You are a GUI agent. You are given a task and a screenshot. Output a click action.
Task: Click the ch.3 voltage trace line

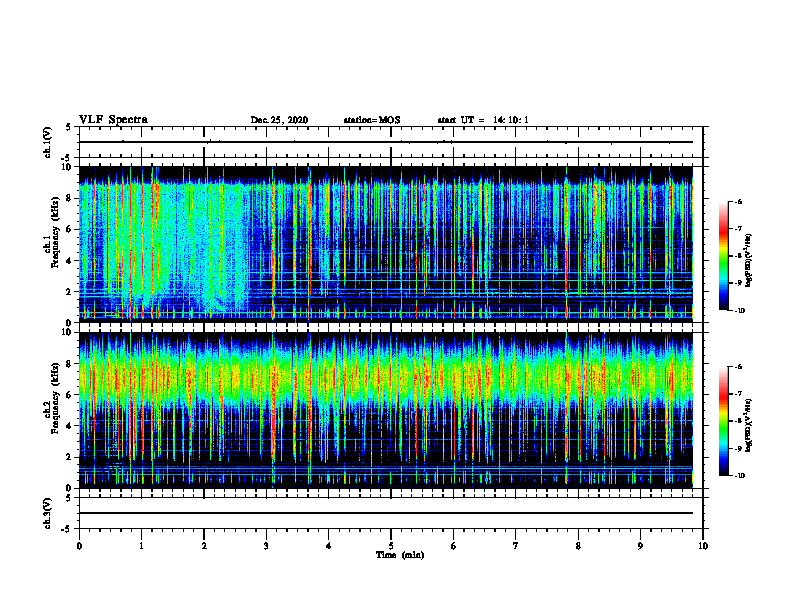pos(386,513)
